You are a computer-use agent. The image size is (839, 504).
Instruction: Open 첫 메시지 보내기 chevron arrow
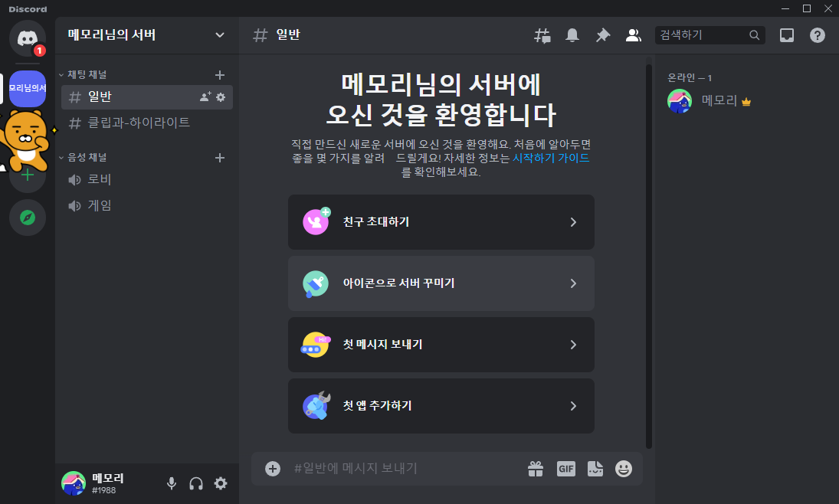pyautogui.click(x=573, y=345)
